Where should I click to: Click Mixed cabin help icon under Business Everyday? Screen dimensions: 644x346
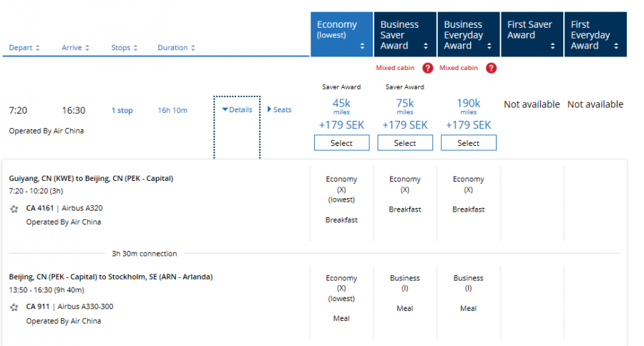492,69
